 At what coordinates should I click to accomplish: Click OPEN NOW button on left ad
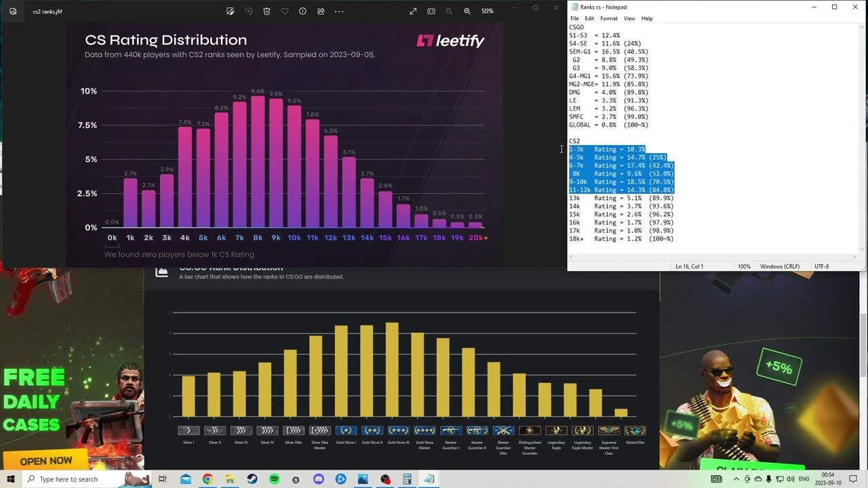coord(45,461)
